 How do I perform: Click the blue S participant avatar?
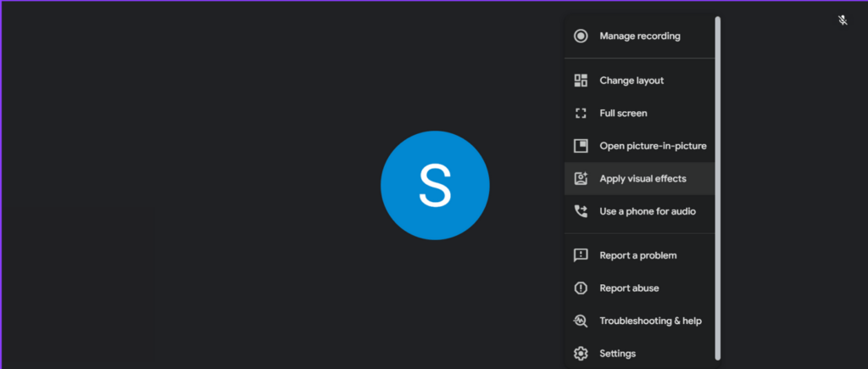coord(435,185)
